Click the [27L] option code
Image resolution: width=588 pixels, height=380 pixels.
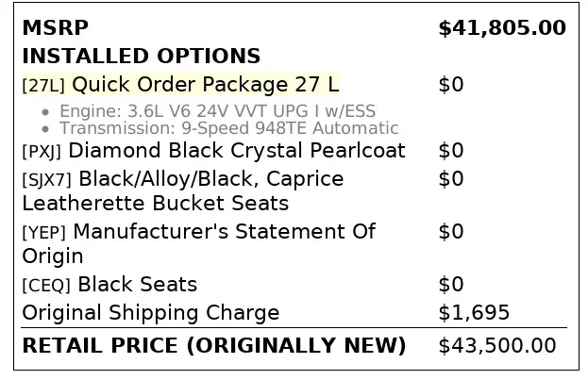pos(43,86)
